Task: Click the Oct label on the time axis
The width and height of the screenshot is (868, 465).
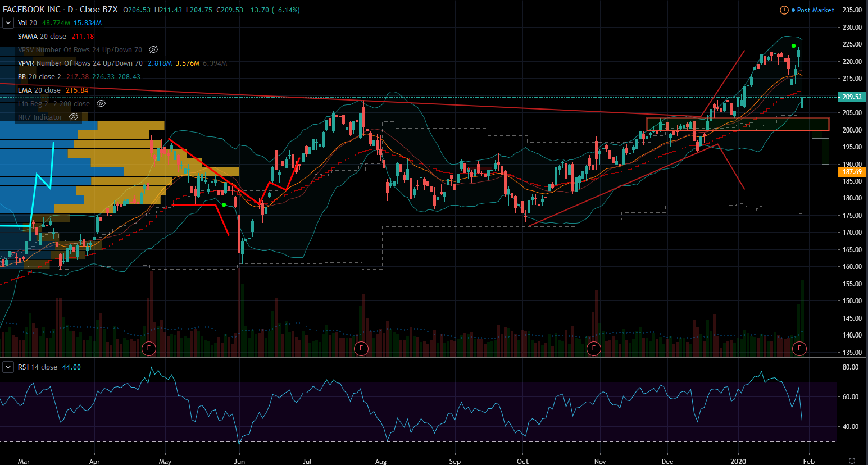Action: (522, 461)
